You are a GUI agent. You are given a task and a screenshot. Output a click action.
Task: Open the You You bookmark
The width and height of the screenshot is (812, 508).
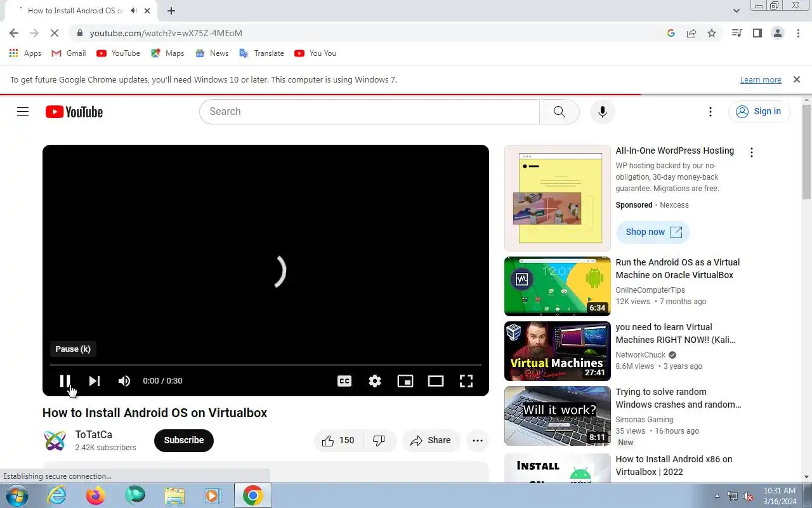(x=315, y=53)
